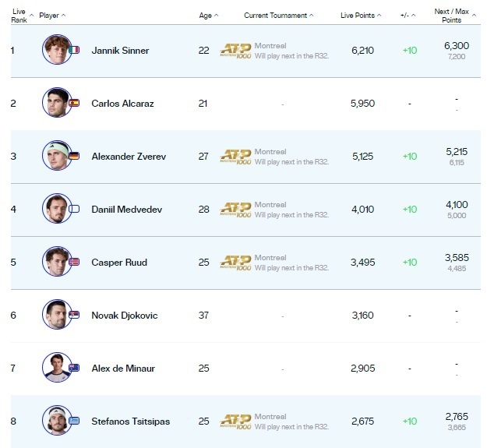
Task: Click Alex de Minaur's avatar
Action: coord(56,368)
